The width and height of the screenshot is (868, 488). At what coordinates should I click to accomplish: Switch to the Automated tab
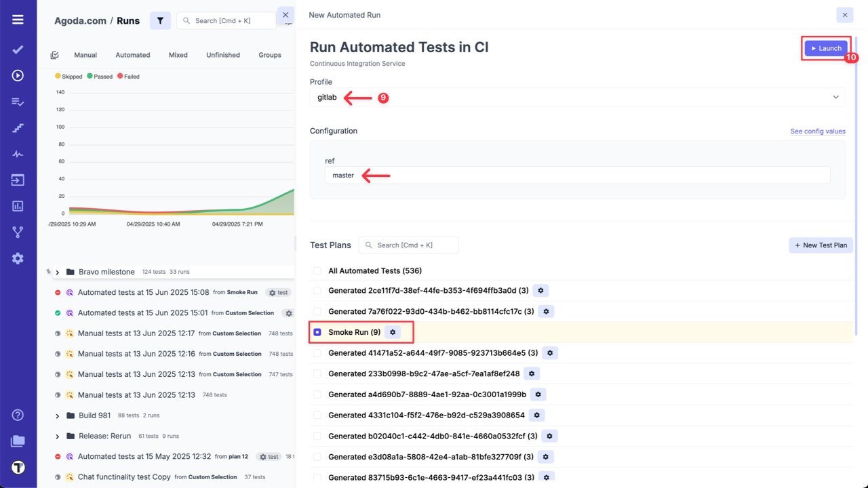coord(132,55)
